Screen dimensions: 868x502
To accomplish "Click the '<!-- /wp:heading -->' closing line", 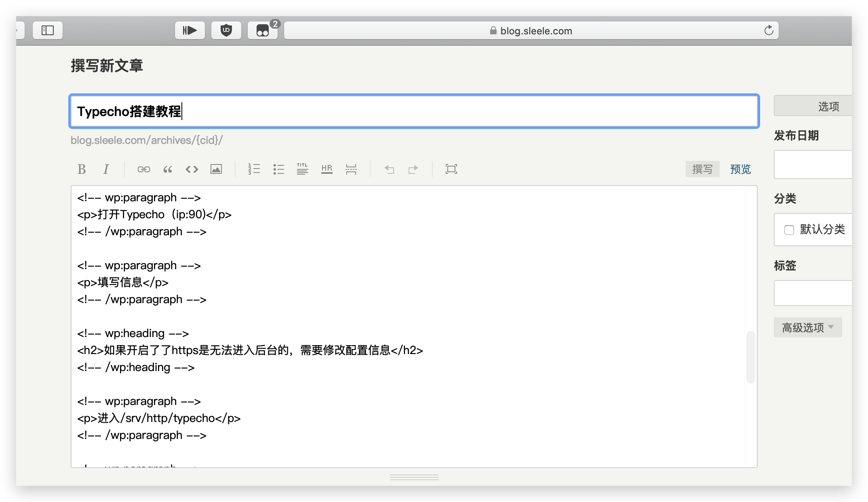I will [136, 367].
